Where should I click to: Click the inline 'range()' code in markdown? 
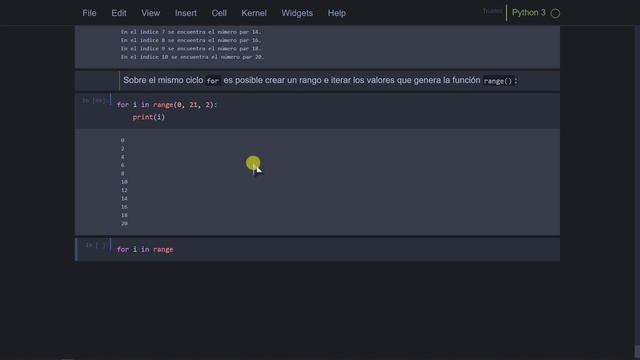coord(498,81)
